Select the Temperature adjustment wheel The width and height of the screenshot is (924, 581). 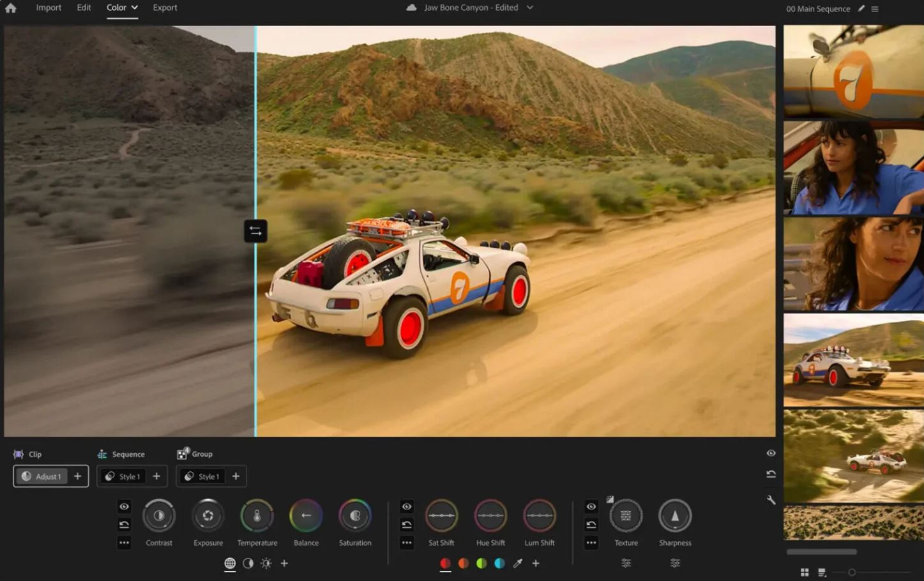[257, 516]
